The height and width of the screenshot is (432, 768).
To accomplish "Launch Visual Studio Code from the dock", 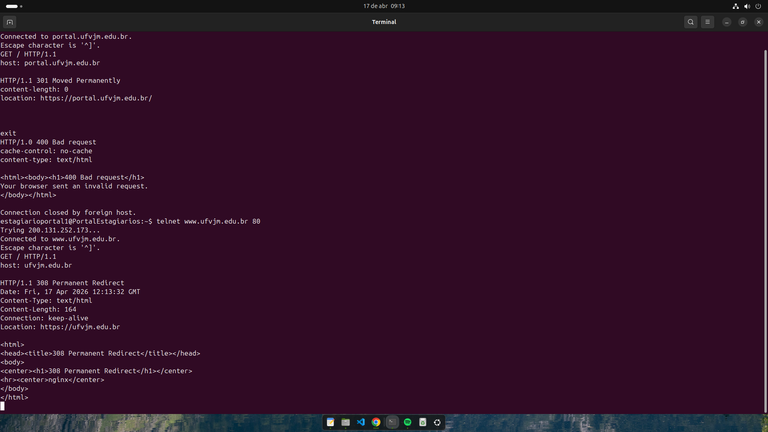I will [x=361, y=422].
